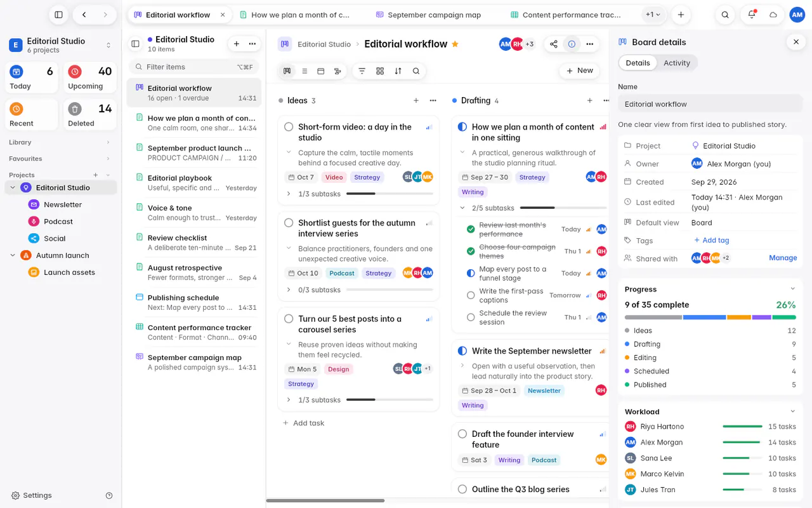The width and height of the screenshot is (812, 508).
Task: Check off 'Shortlist guests for the autumn interview series'
Action: coord(289,223)
